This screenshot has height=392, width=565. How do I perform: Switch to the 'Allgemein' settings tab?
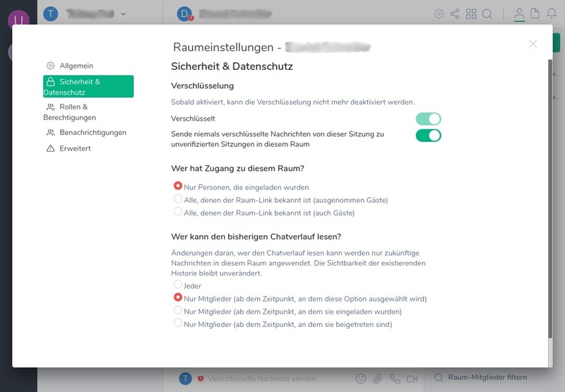tap(76, 66)
